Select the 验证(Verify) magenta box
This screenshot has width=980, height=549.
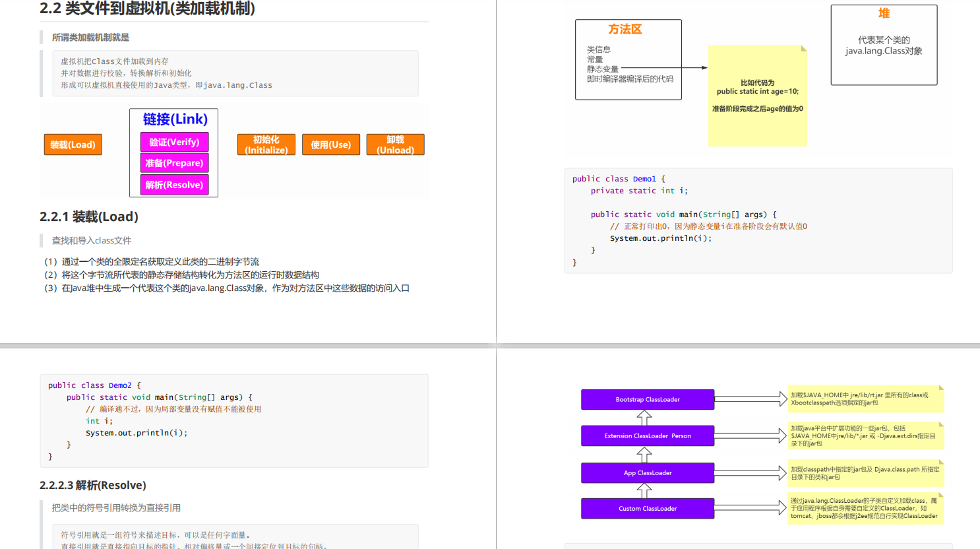pyautogui.click(x=174, y=142)
